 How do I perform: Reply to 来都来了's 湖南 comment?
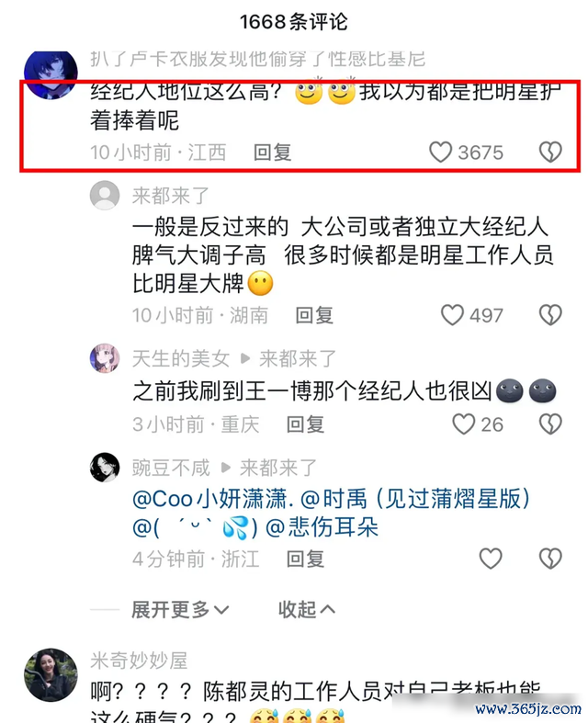tap(314, 316)
